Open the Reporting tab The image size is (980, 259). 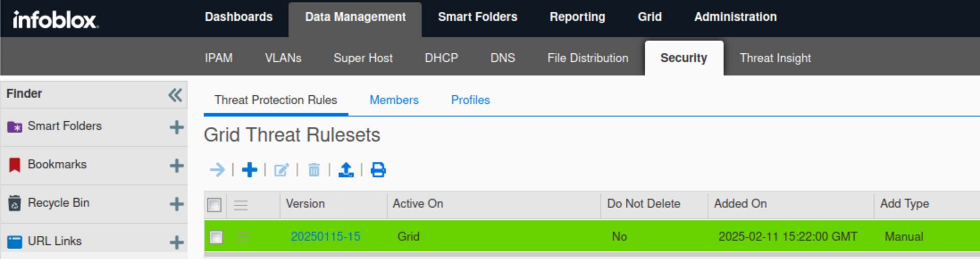click(x=577, y=17)
